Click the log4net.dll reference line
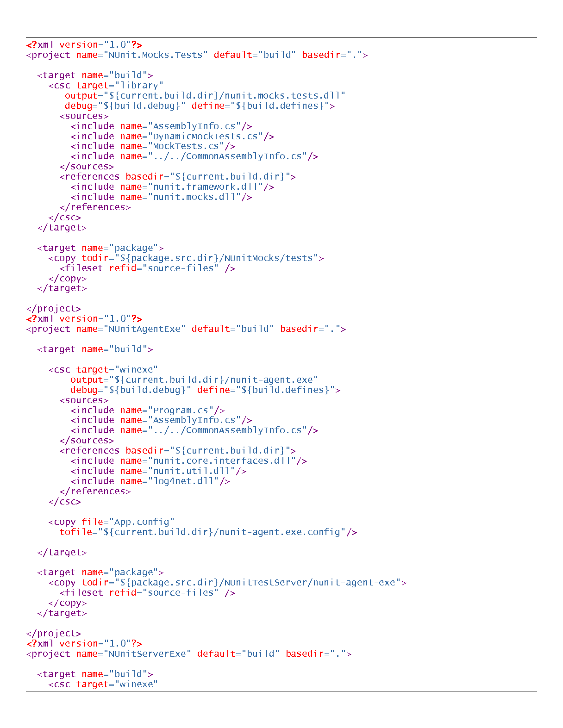 point(150,481)
